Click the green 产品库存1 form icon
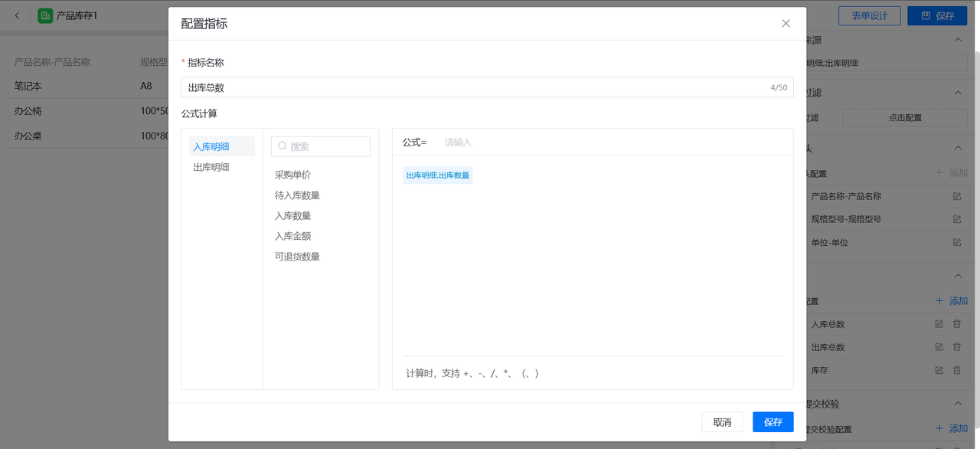This screenshot has height=449, width=980. pyautogui.click(x=45, y=15)
